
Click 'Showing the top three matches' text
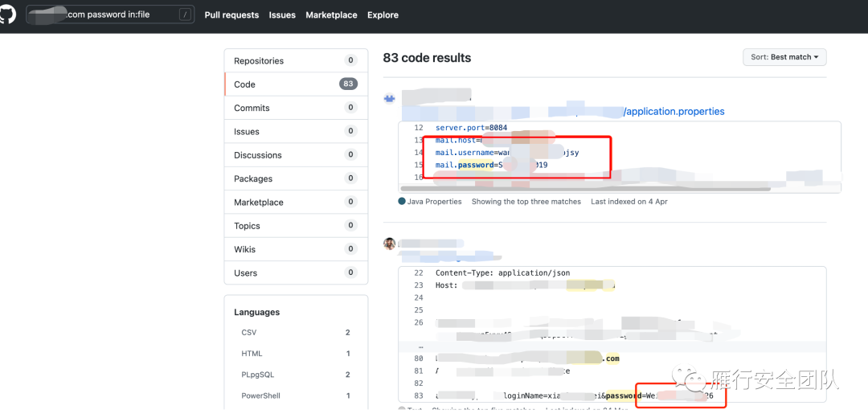[526, 202]
